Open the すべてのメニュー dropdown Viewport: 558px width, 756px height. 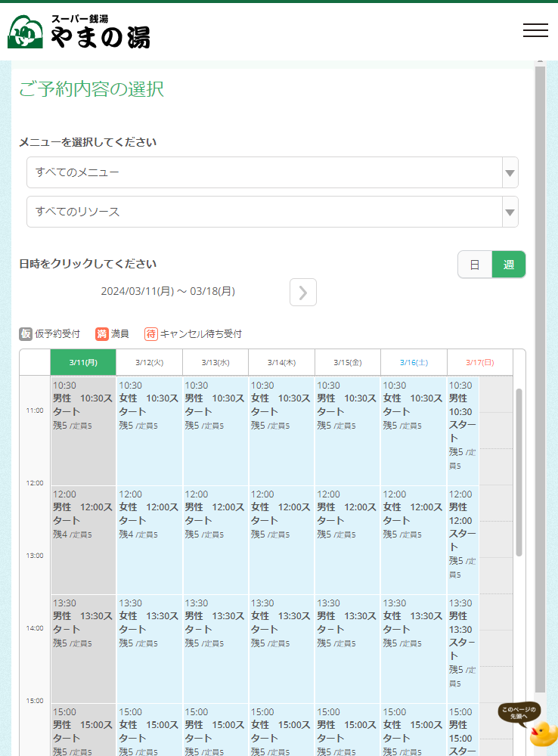272,172
